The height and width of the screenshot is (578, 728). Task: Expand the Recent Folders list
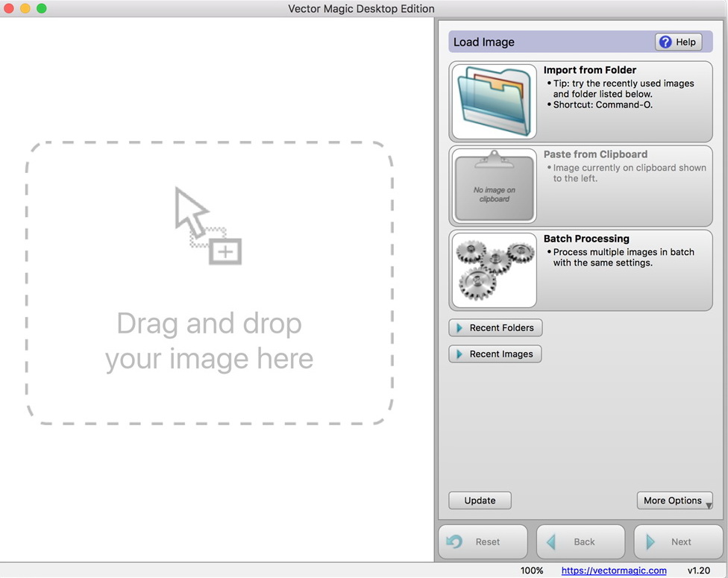(495, 327)
